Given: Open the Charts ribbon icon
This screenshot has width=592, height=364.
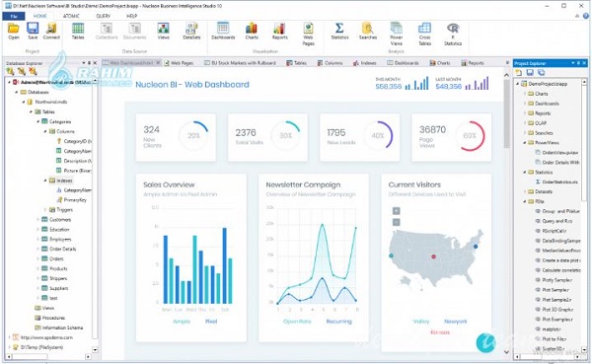Looking at the screenshot, I should [252, 31].
